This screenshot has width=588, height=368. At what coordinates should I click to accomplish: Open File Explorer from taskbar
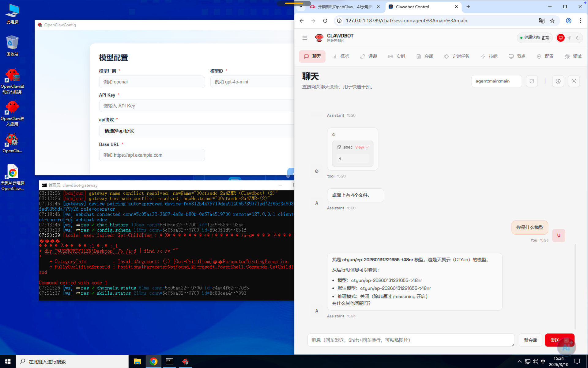(137, 362)
